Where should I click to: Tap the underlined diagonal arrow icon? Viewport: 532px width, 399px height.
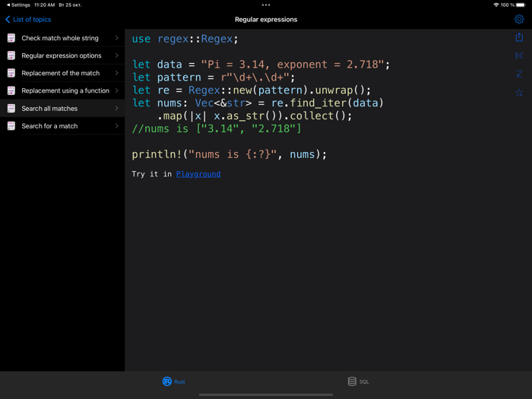[519, 74]
